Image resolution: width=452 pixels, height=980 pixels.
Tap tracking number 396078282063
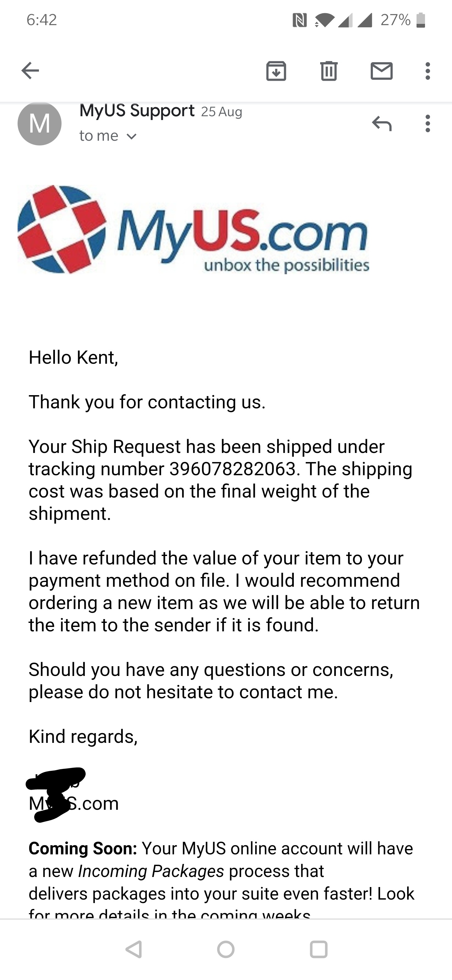tap(232, 469)
